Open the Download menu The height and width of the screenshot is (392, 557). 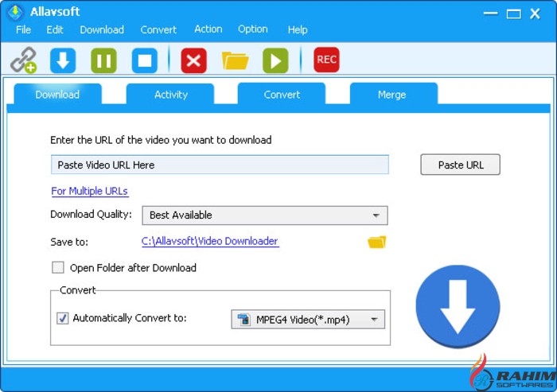point(102,29)
